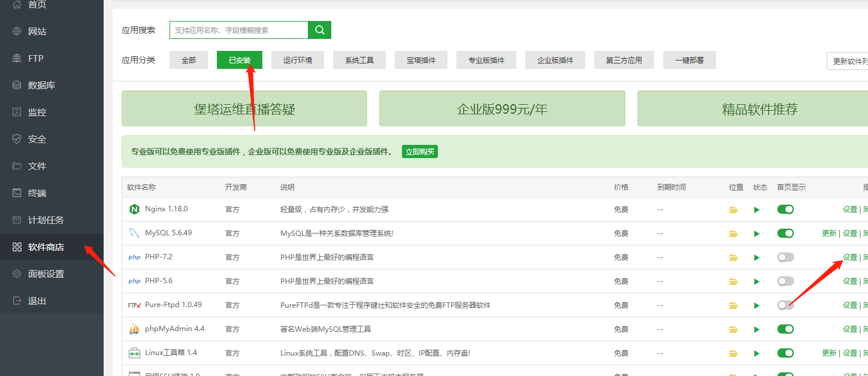Open the MySQL 5.6.49 folder icon
This screenshot has width=868, height=376.
[x=733, y=234]
